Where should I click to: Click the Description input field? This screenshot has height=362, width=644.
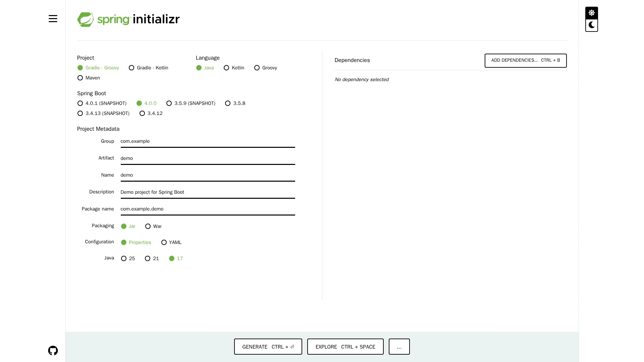[x=207, y=192]
